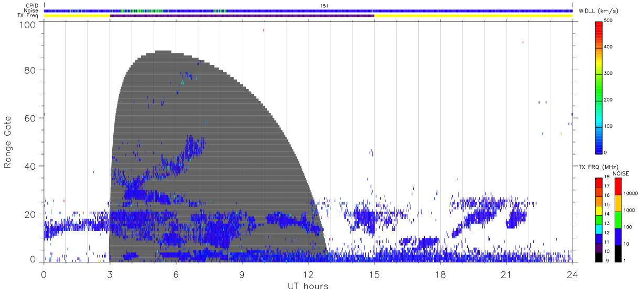This screenshot has width=644, height=297.
Task: Click the 'Noise' row label at top
Action: tap(31, 10)
